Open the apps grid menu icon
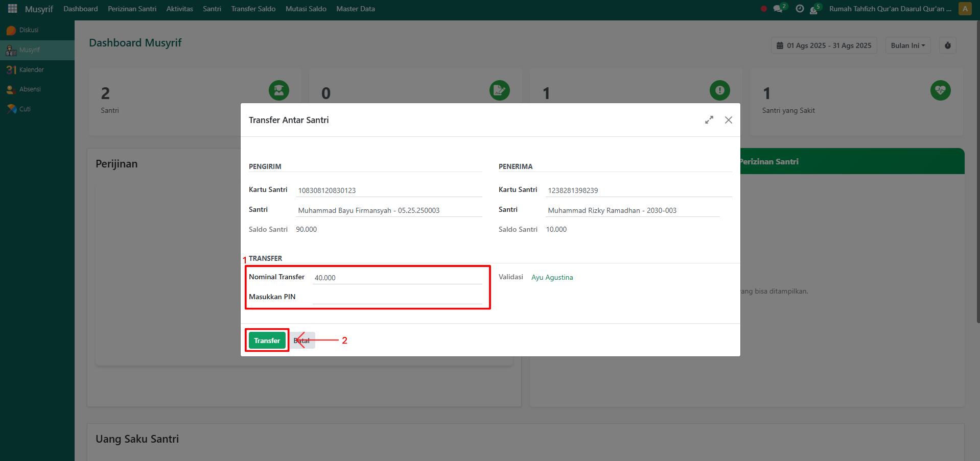This screenshot has height=461, width=980. click(12, 9)
